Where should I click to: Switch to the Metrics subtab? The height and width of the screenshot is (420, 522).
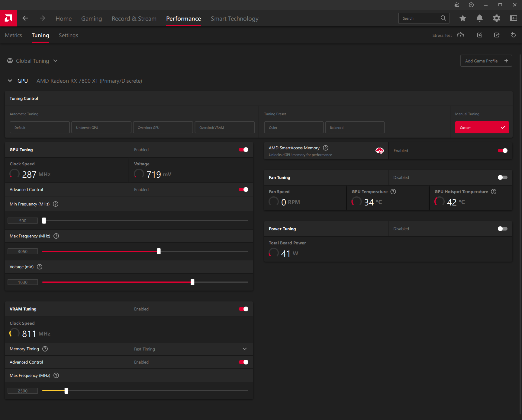13,35
